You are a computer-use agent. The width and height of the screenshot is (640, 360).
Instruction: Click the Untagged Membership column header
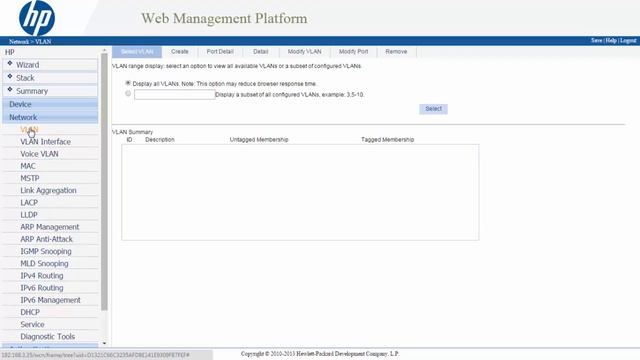coord(259,140)
